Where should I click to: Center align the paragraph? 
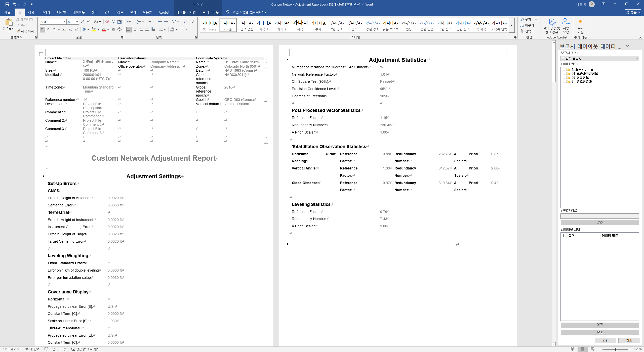[135, 30]
